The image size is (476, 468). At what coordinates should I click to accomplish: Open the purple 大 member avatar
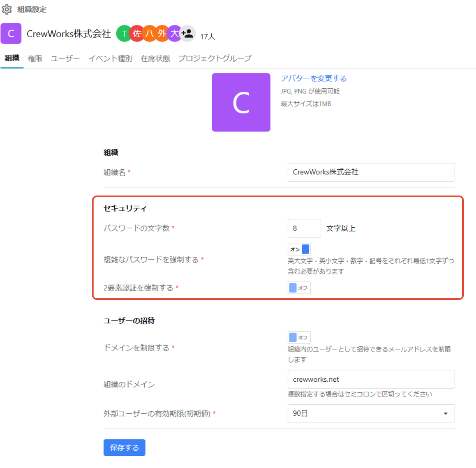(174, 33)
